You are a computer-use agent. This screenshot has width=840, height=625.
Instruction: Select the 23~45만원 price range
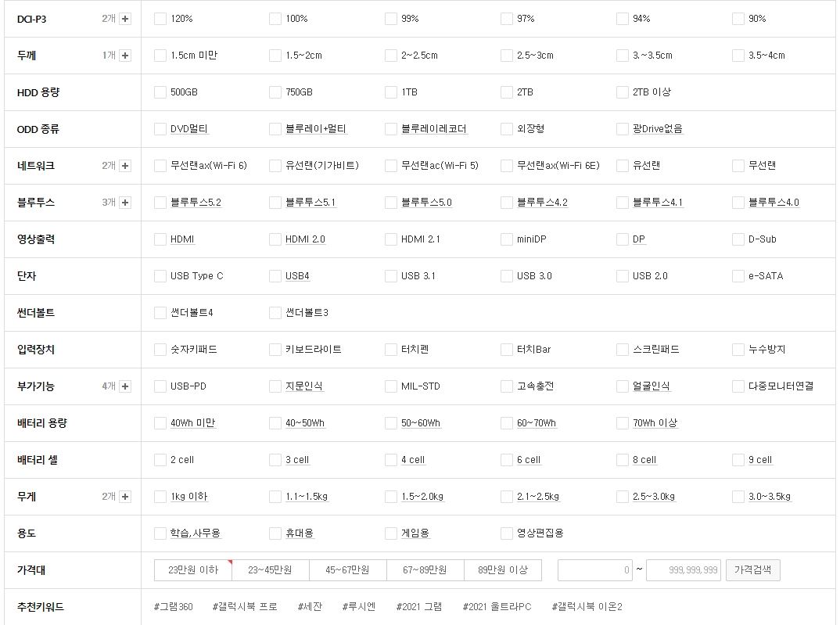270,570
